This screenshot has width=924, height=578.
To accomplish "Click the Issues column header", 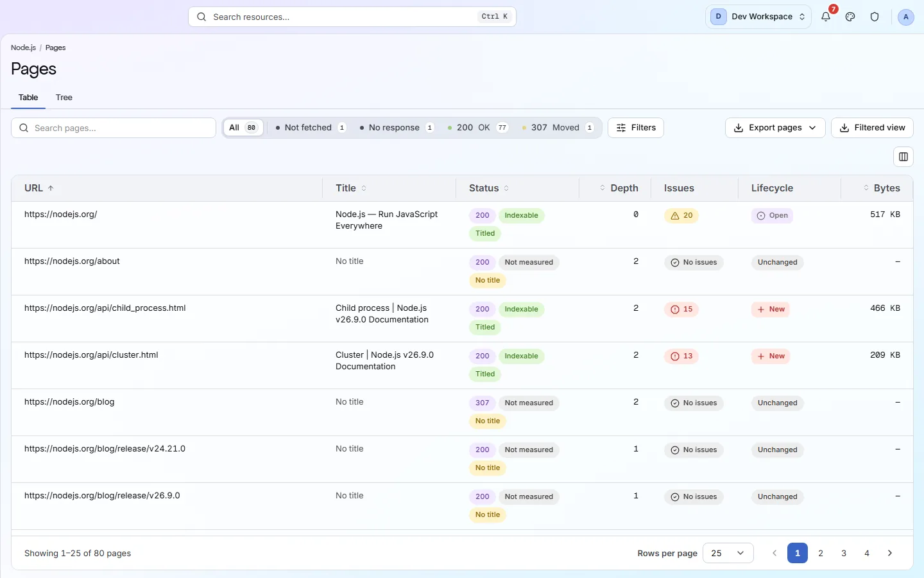I will point(679,188).
